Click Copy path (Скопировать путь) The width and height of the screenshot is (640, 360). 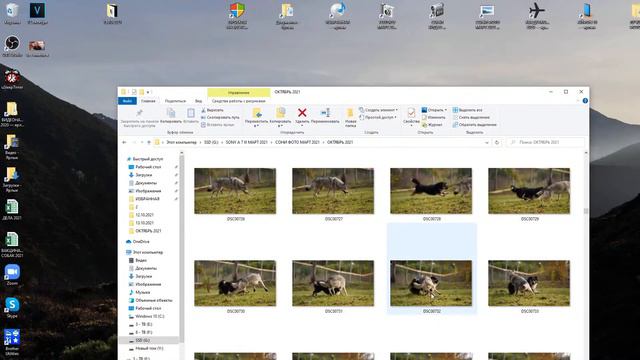(x=220, y=118)
